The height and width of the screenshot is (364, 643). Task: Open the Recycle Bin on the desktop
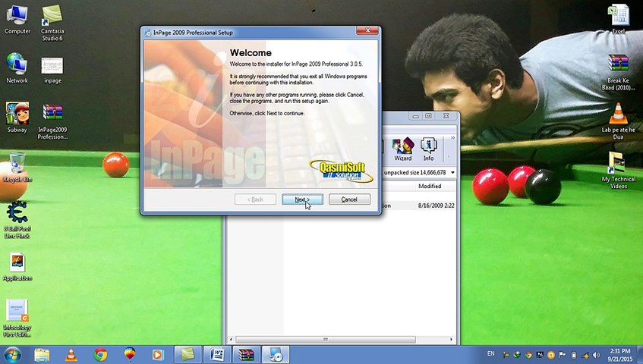tap(17, 167)
